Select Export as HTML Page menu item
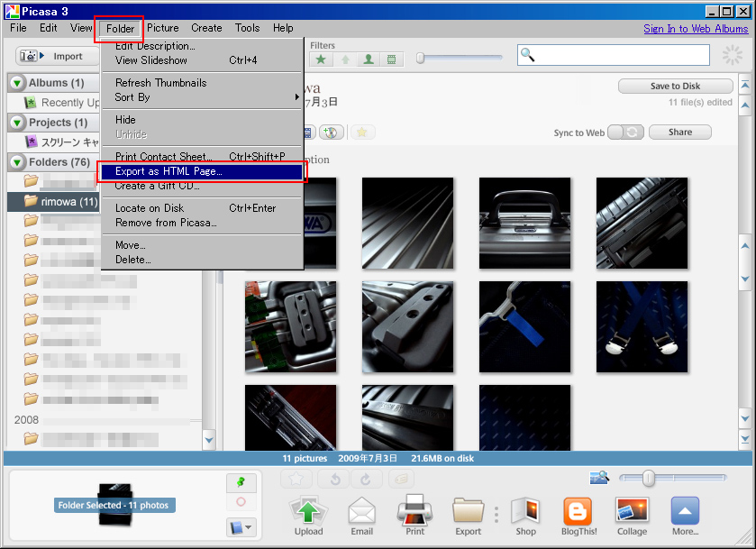 coord(169,171)
